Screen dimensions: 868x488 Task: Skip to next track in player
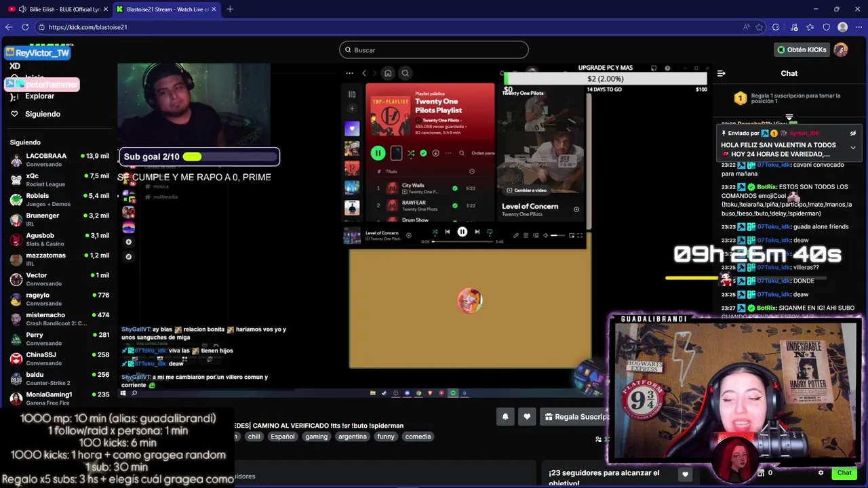click(477, 232)
